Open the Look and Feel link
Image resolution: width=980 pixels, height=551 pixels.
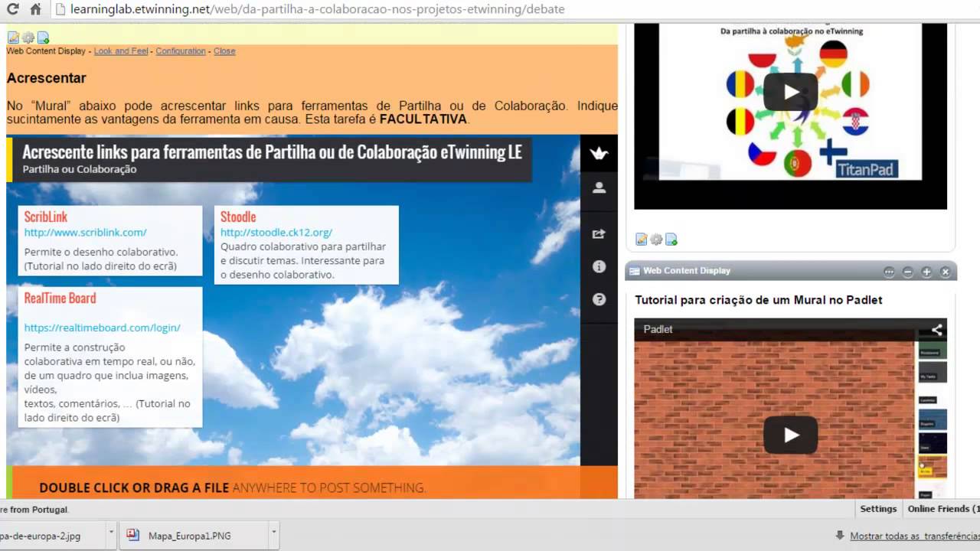(121, 51)
